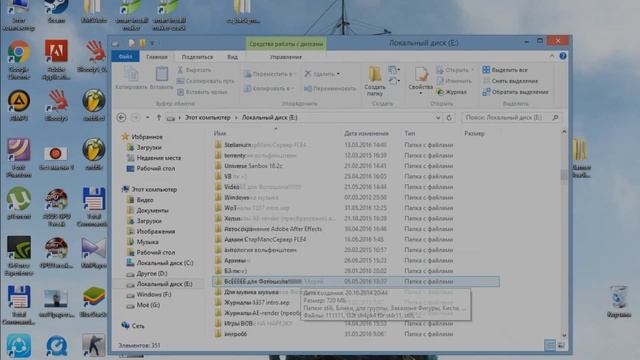Open Локальный диск (C:) in navigation pane

pyautogui.click(x=160, y=263)
